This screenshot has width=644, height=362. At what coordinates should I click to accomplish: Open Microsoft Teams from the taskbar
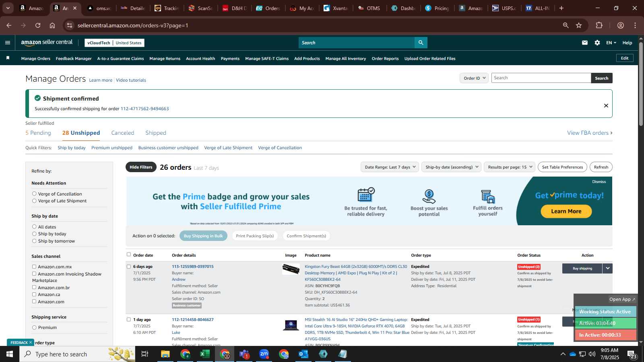(244, 354)
